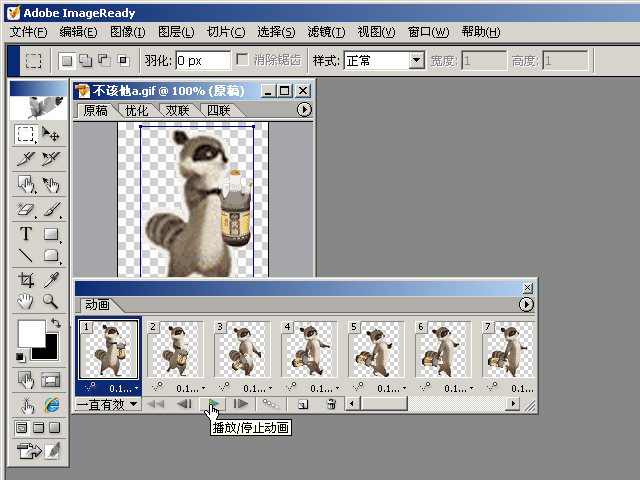Image resolution: width=640 pixels, height=480 pixels.
Task: Open the 图层(L) menu
Action: (x=176, y=32)
